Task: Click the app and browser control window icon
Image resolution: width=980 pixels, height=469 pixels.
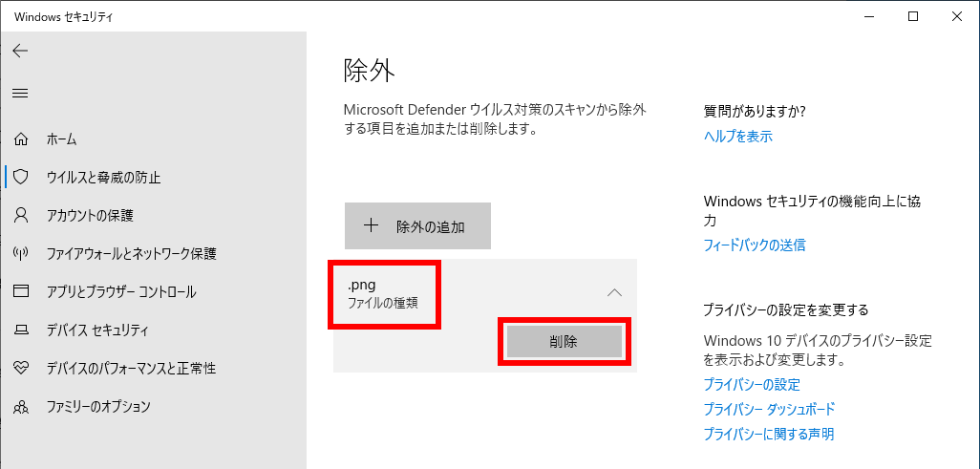Action: click(x=21, y=291)
